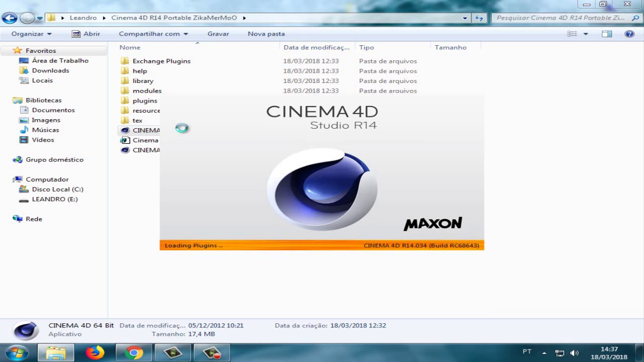Image resolution: width=644 pixels, height=362 pixels.
Task: Click the Abrir toolbar button
Action: pos(86,34)
